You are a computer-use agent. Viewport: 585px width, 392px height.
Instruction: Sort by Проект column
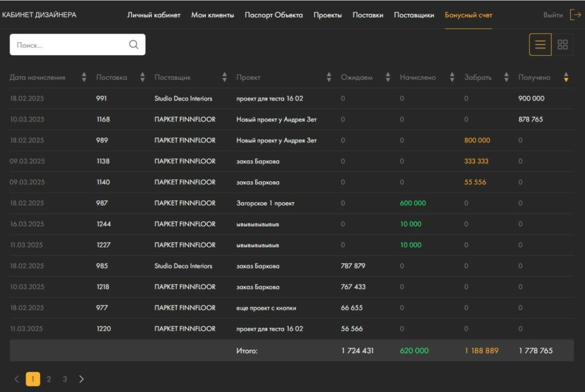[329, 77]
